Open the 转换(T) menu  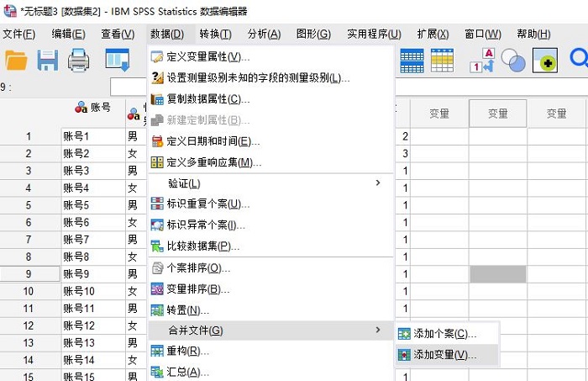(x=215, y=34)
